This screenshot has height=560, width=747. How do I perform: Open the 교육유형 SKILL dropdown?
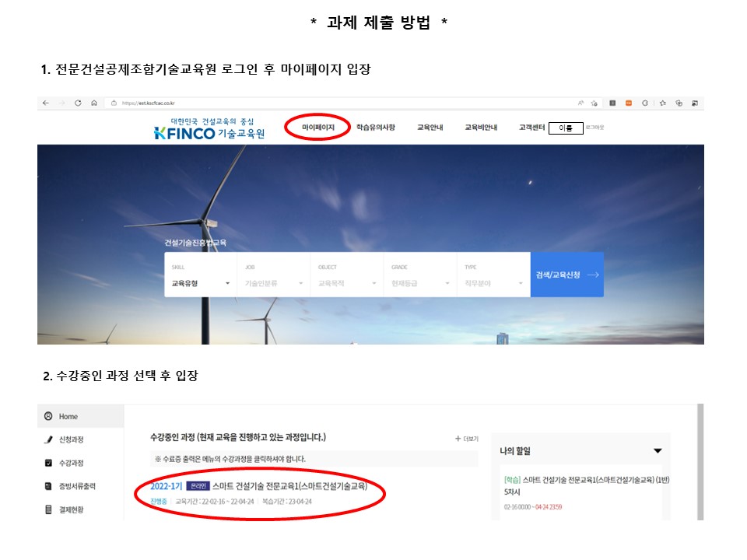(201, 283)
